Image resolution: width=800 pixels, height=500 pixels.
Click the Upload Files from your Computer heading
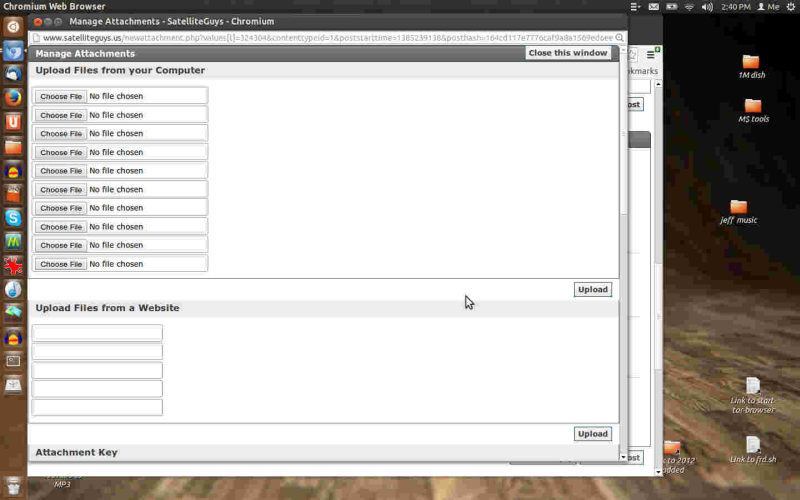tap(120, 70)
